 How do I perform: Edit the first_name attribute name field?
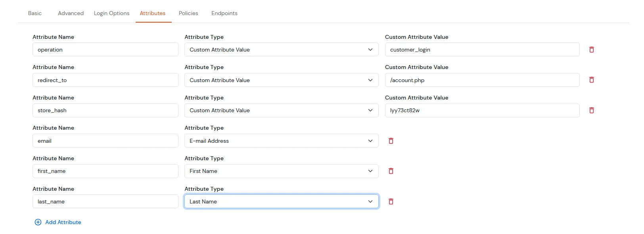point(105,171)
